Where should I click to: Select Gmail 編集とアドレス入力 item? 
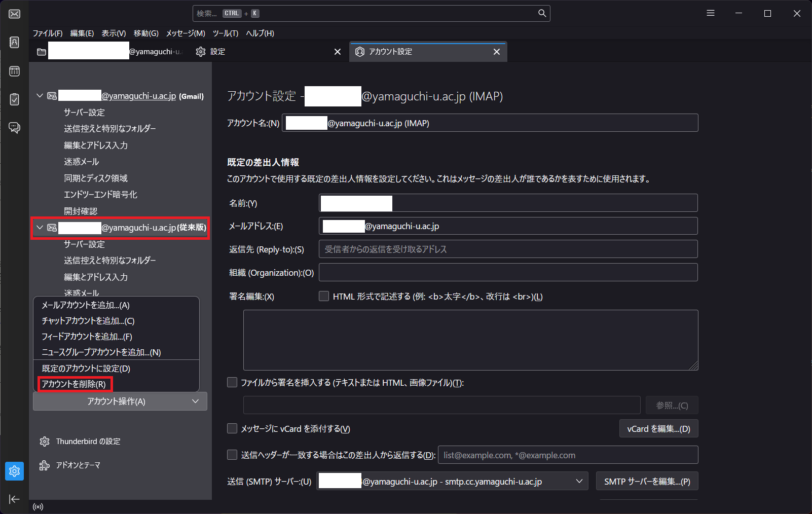[x=96, y=145]
